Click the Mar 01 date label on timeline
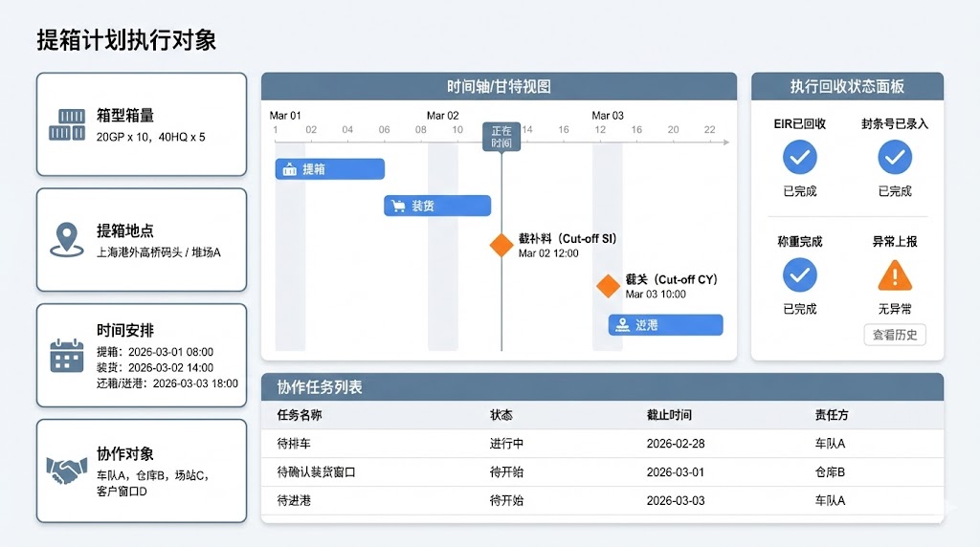 pyautogui.click(x=285, y=116)
